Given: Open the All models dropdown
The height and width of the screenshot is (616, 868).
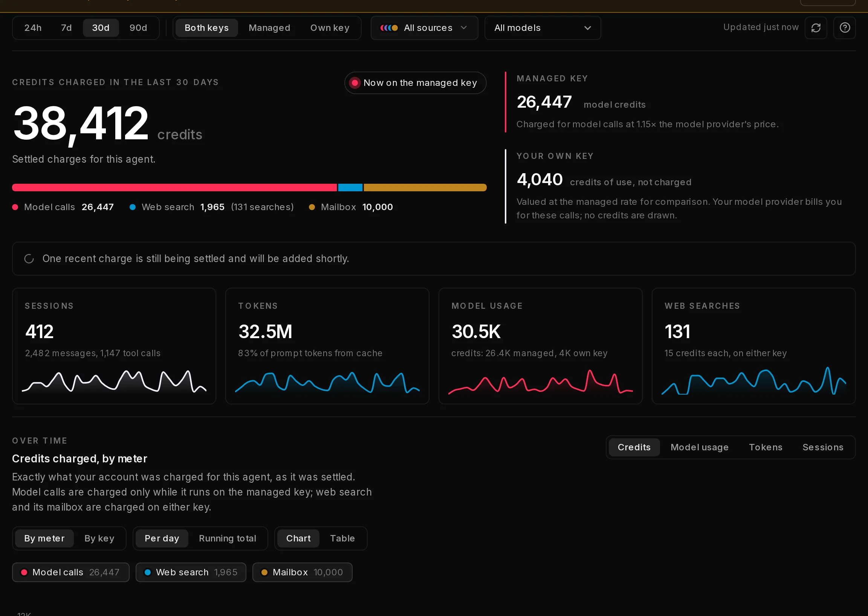Looking at the screenshot, I should pos(542,28).
